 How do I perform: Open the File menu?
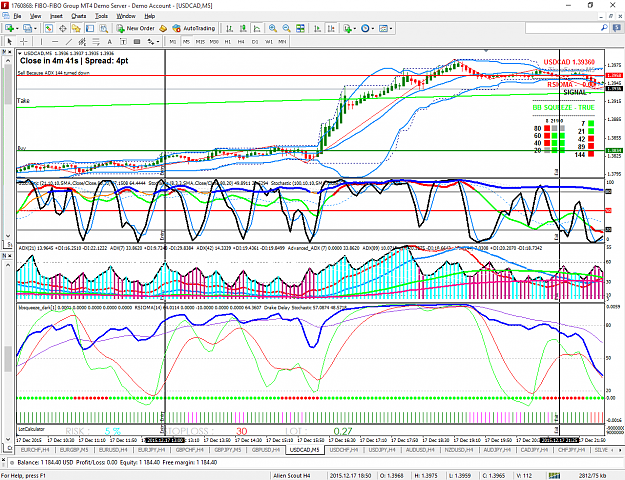click(18, 16)
